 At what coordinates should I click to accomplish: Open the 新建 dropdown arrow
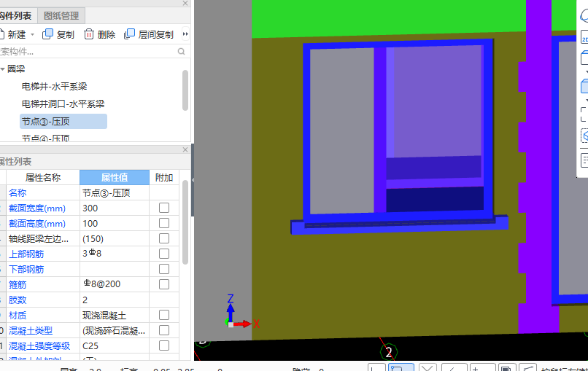click(33, 34)
